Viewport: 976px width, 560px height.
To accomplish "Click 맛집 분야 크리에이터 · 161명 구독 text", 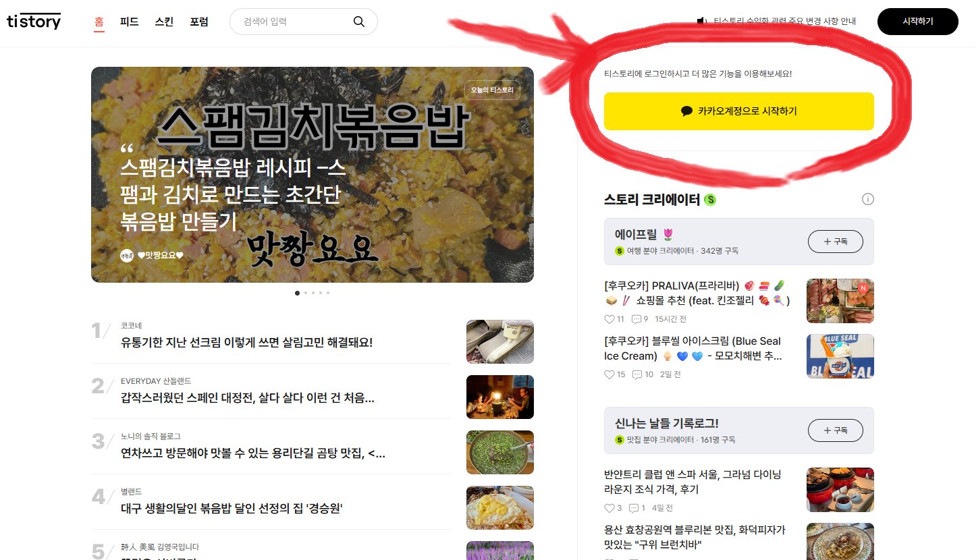I will (680, 440).
